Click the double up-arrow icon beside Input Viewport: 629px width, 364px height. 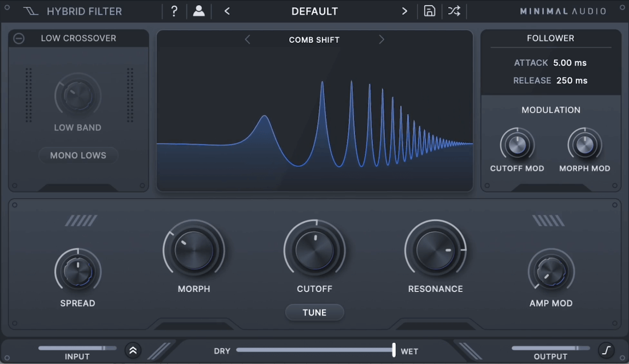click(133, 350)
